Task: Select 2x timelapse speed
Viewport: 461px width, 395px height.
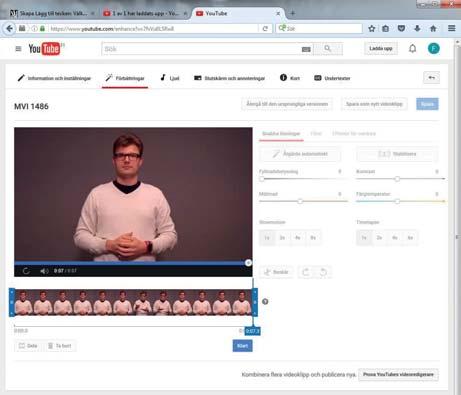Action: click(x=379, y=238)
